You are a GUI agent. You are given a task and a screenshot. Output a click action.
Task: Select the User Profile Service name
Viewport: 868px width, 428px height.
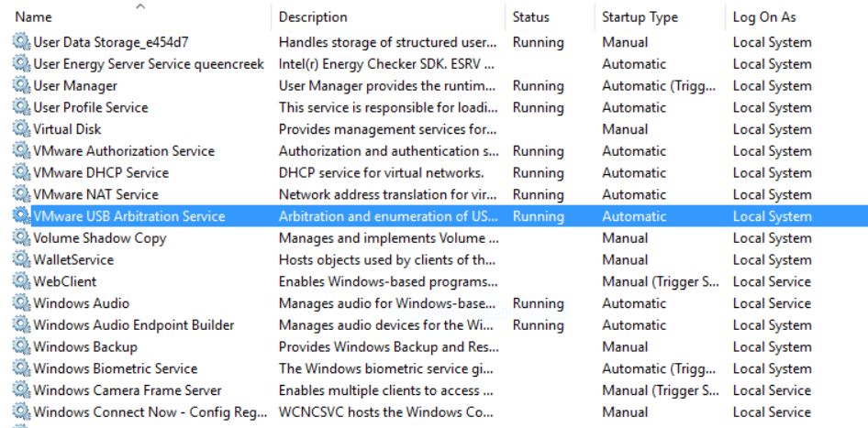pyautogui.click(x=91, y=107)
